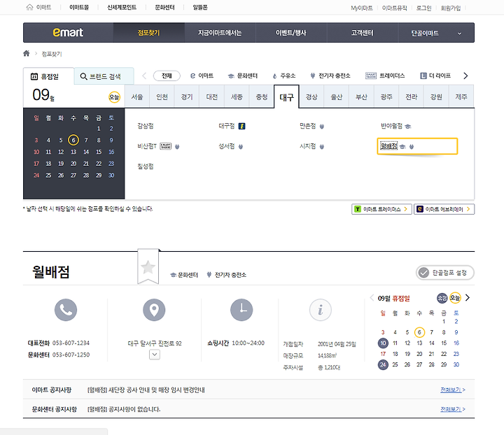Image resolution: width=504 pixels, height=435 pixels.
Task: Click the phone icon above 대표전화
Action: pos(66,310)
